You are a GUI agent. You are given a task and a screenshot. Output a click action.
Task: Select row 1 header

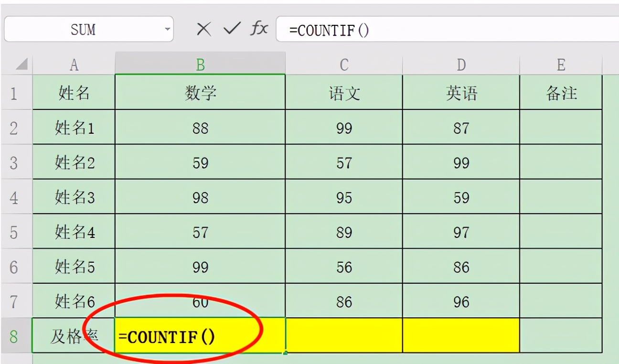click(x=16, y=92)
